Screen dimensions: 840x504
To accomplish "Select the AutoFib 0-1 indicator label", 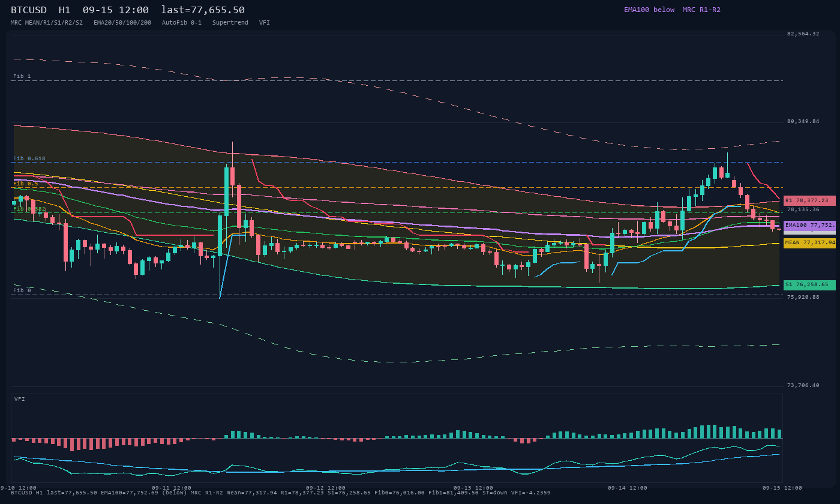I will (x=182, y=23).
